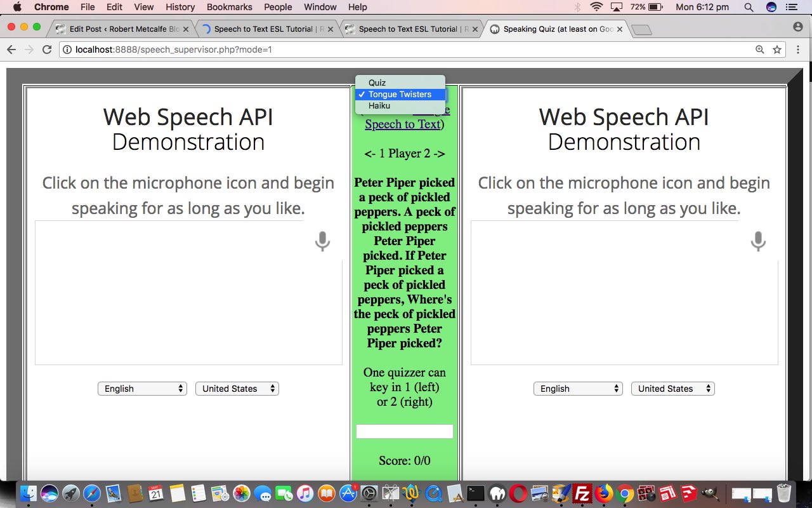
Task: Launch GIMP from the dock
Action: (x=710, y=493)
